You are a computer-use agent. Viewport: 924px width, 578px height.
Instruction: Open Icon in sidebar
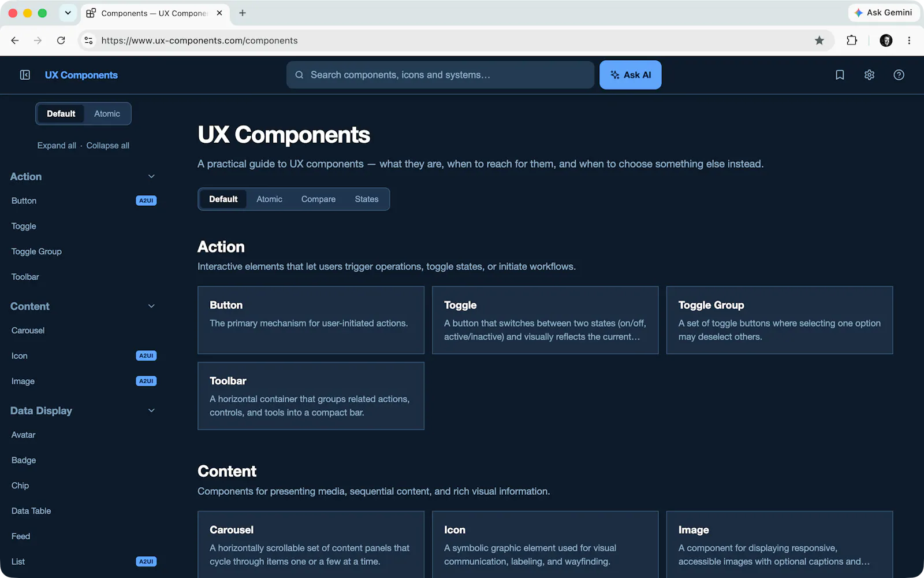[19, 356]
